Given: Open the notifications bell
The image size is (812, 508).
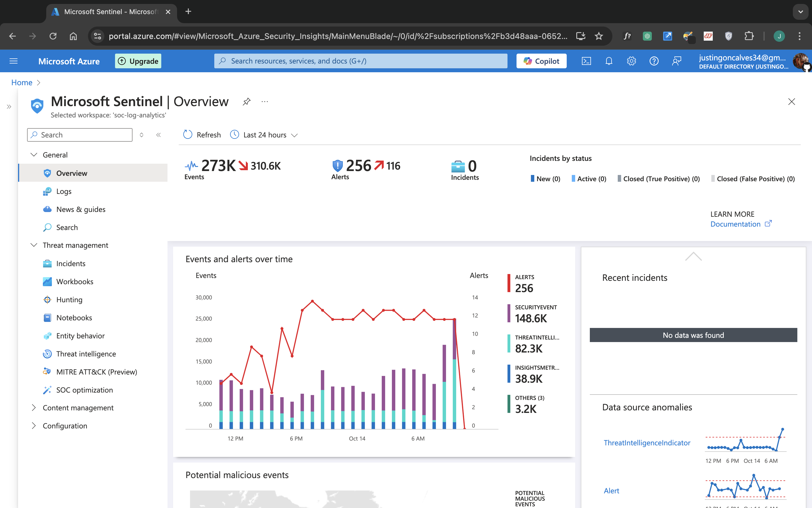Looking at the screenshot, I should (609, 61).
